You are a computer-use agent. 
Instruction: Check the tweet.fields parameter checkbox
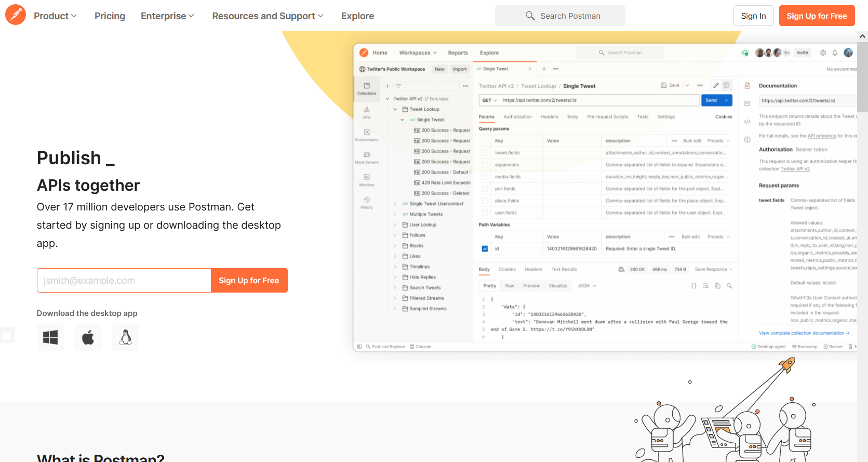pyautogui.click(x=485, y=153)
